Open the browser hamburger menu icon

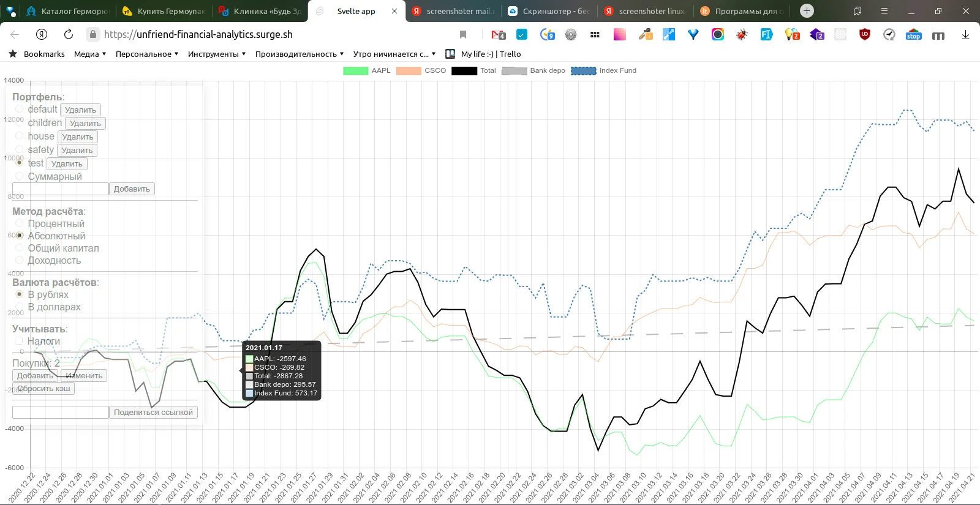(x=884, y=11)
